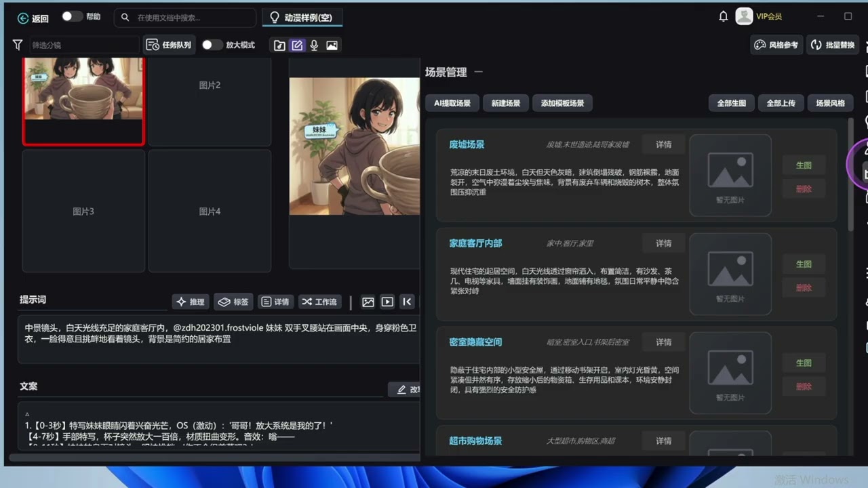
Task: Open the 任务队列 task queue
Action: 170,45
